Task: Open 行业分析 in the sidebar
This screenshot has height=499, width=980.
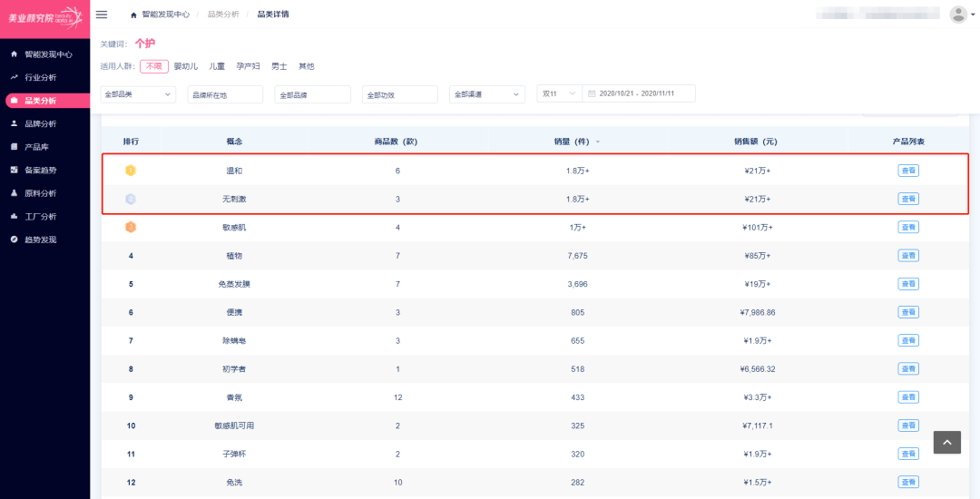Action: 41,77
